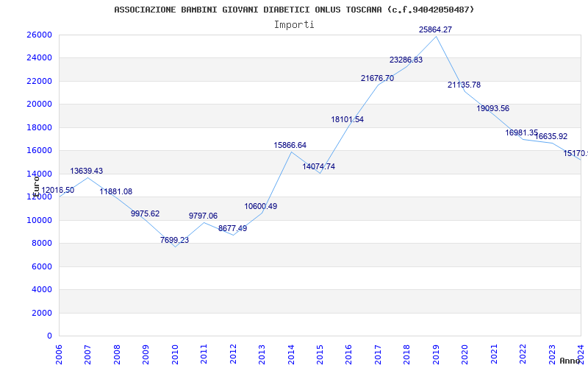This screenshot has width=588, height=368.
Task: Select the data label 25864.27
Action: point(435,29)
